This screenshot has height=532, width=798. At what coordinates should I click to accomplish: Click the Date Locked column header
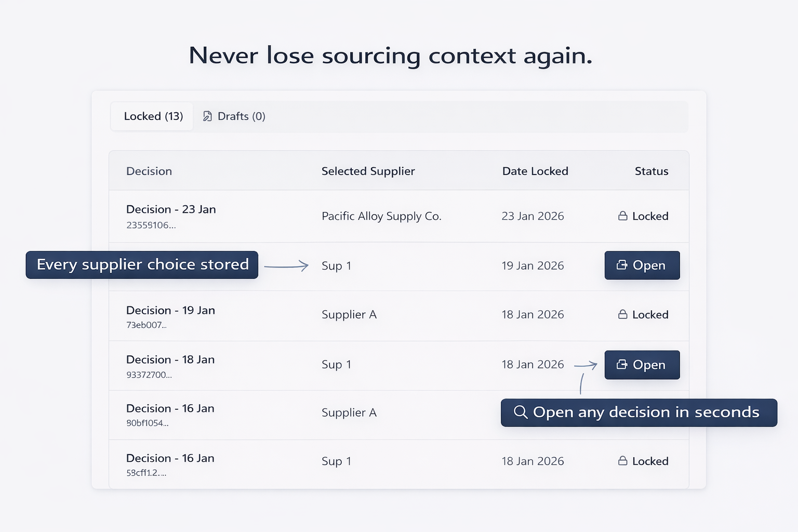pyautogui.click(x=535, y=171)
